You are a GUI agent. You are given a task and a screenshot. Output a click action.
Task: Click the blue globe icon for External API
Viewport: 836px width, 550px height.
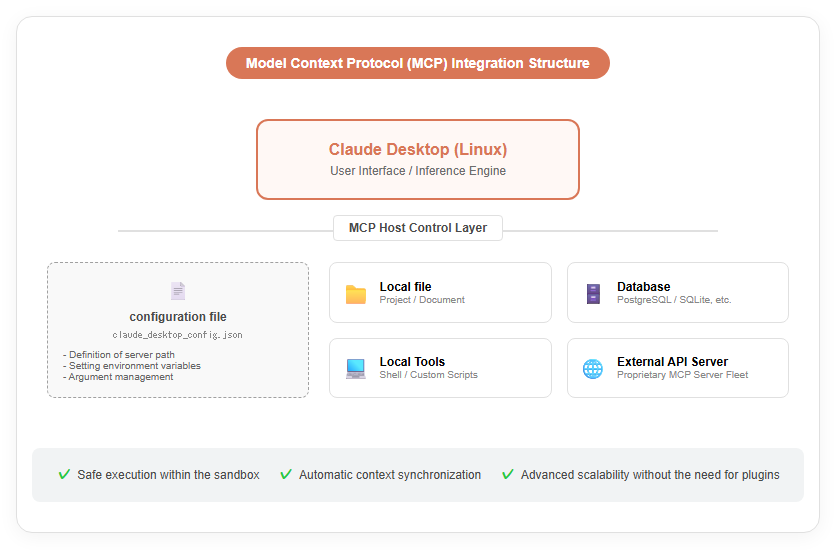point(593,369)
